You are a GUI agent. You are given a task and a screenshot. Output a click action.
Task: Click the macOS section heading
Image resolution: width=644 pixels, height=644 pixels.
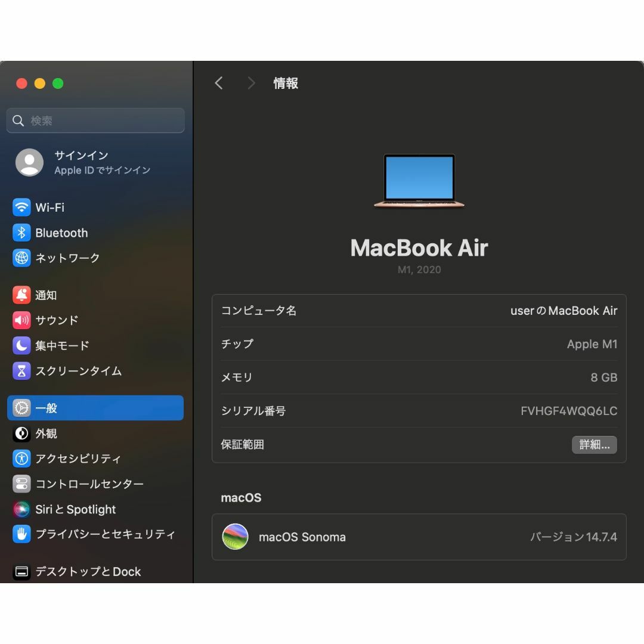241,498
